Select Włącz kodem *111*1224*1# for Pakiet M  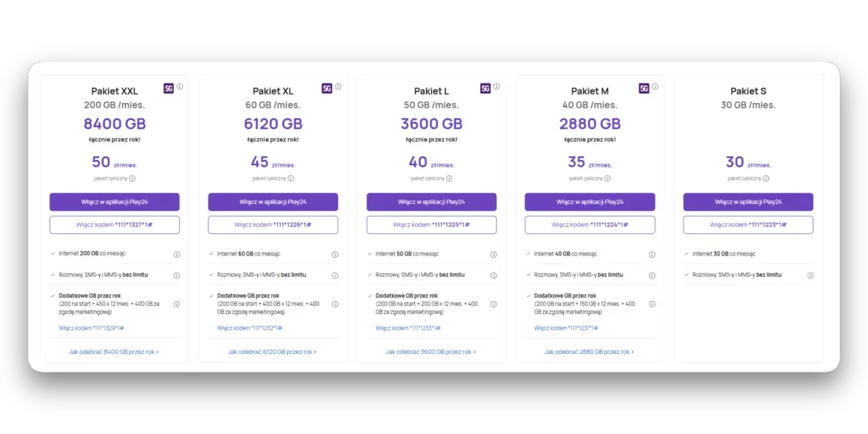pyautogui.click(x=590, y=224)
